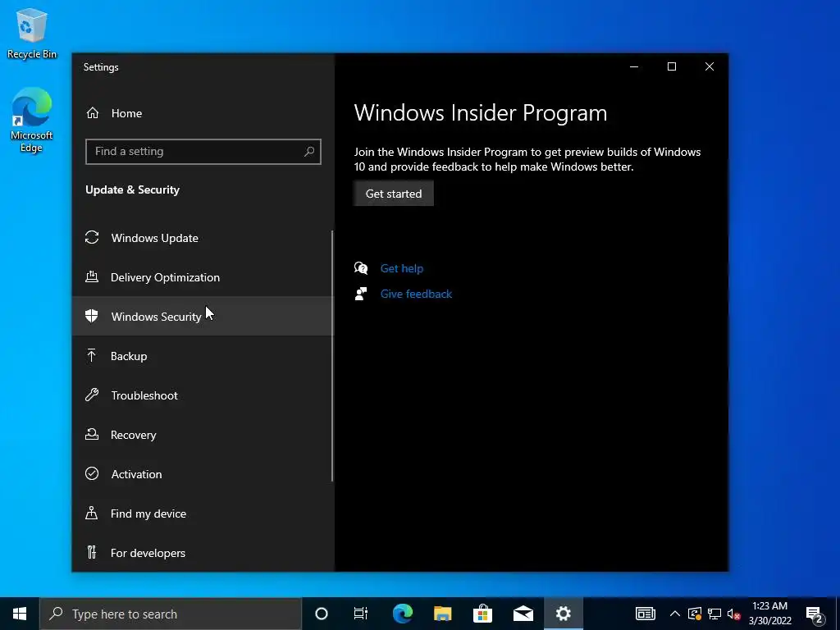Click the Give feedback person icon
Viewport: 840px width, 630px height.
361,294
